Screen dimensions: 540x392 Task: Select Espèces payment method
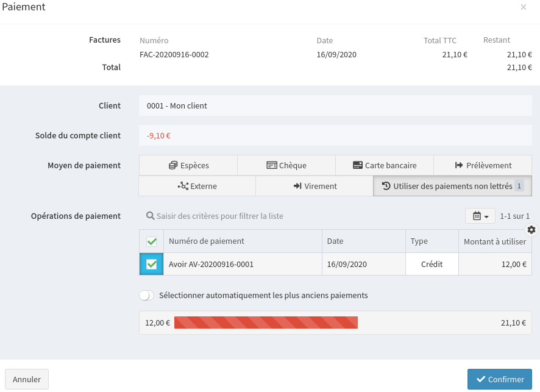click(188, 165)
